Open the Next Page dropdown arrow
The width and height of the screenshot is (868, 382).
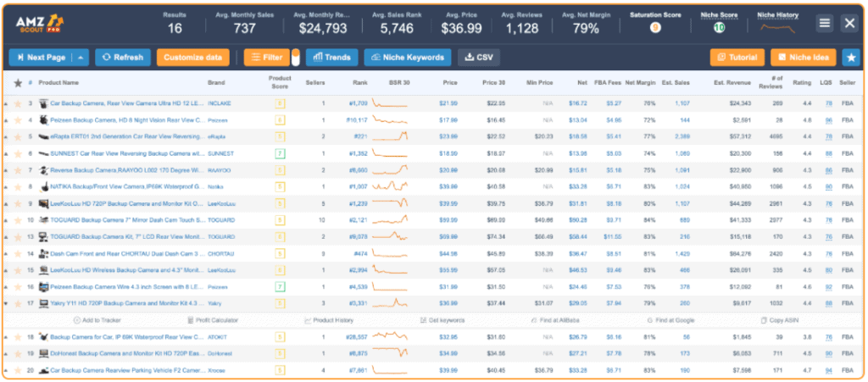(x=81, y=58)
